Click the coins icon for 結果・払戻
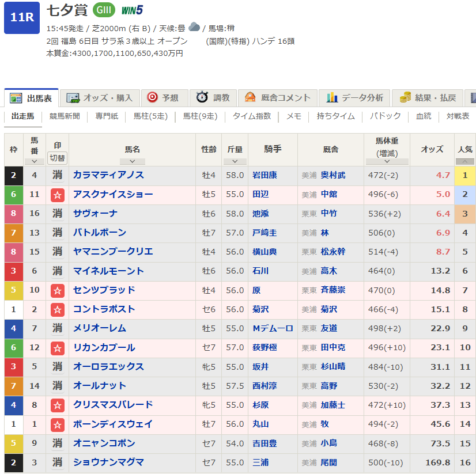Image resolution: width=476 pixels, height=474 pixels. click(405, 97)
